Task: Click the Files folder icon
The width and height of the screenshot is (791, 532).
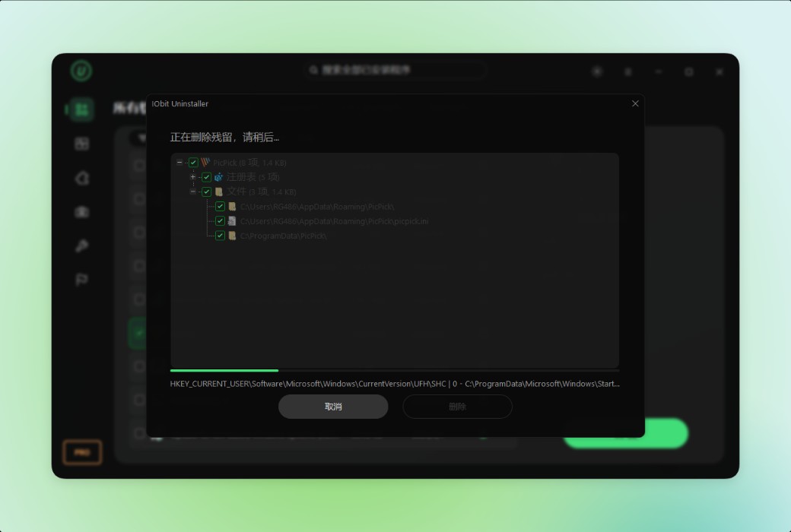Action: point(219,192)
